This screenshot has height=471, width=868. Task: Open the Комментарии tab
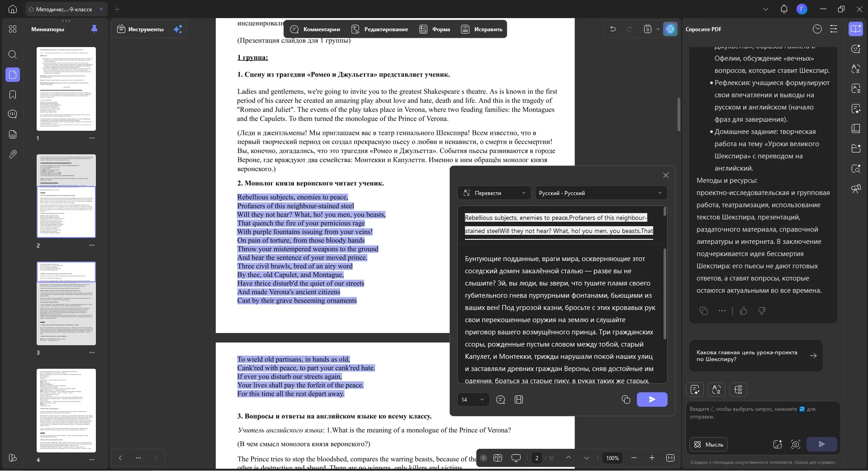pos(315,29)
